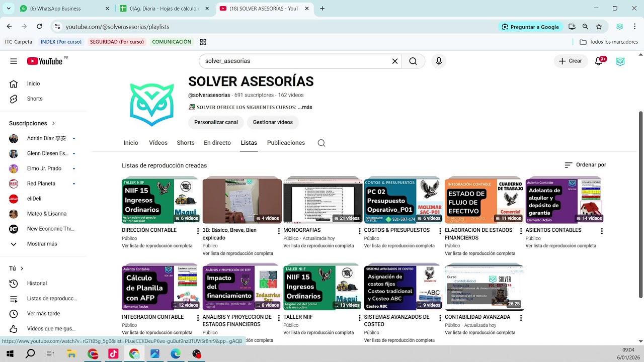Open the Windows Start menu
The image size is (644, 362).
10,354
